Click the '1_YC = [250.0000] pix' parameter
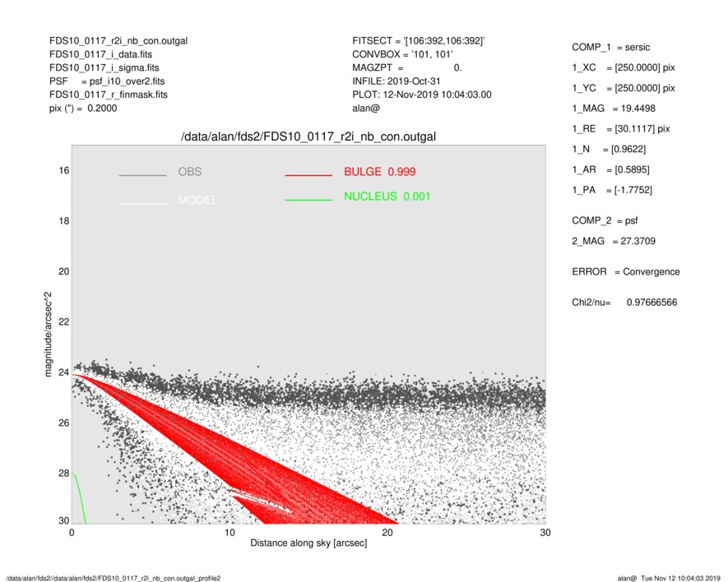728x582 pixels. click(x=624, y=88)
